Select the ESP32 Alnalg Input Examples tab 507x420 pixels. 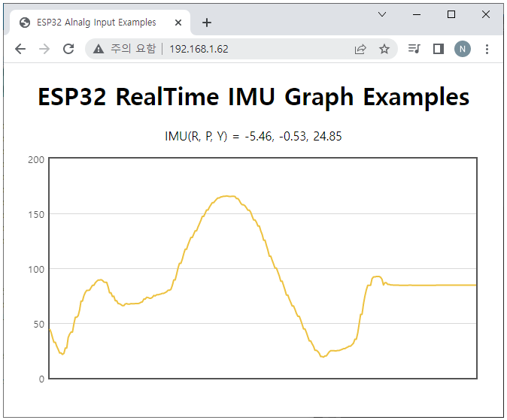click(100, 23)
